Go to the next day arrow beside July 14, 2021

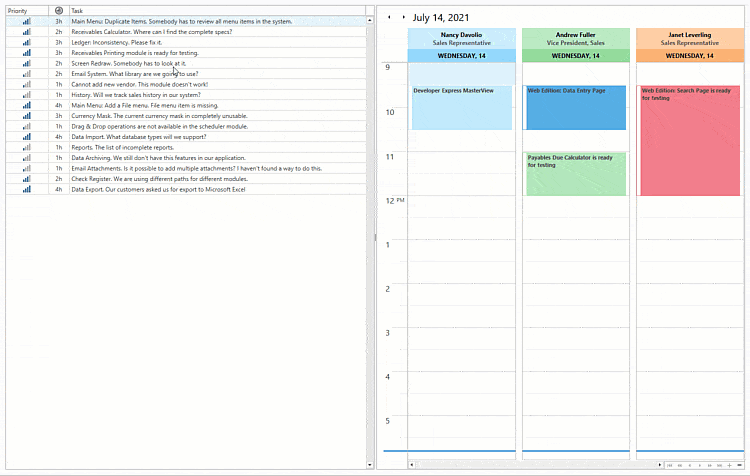(x=403, y=17)
